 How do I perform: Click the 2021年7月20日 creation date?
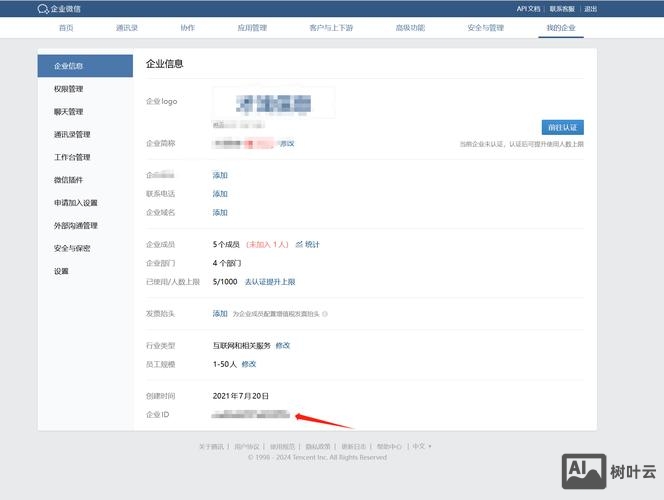(x=241, y=396)
